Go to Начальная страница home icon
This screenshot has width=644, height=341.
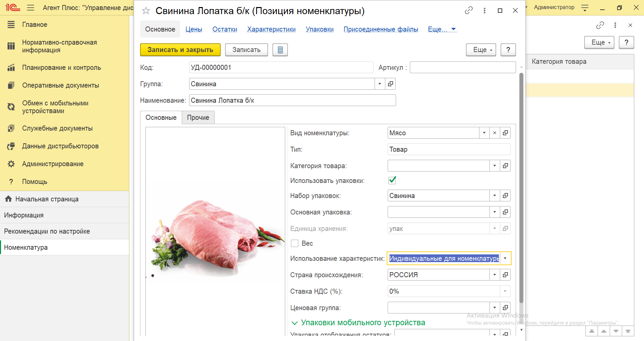click(8, 199)
